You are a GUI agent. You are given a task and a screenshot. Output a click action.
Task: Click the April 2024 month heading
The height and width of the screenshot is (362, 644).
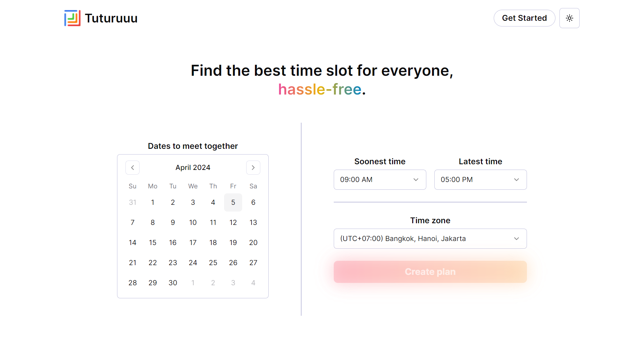193,168
